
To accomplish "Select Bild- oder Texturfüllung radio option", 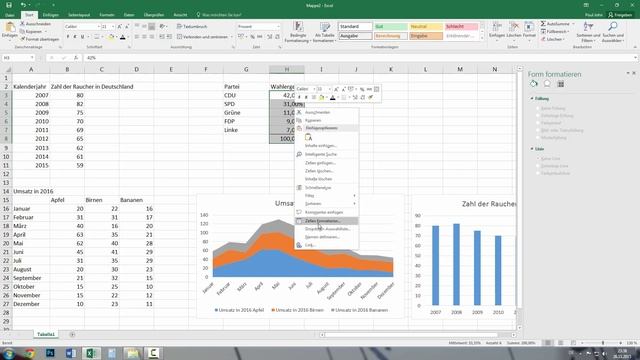I will click(538, 130).
